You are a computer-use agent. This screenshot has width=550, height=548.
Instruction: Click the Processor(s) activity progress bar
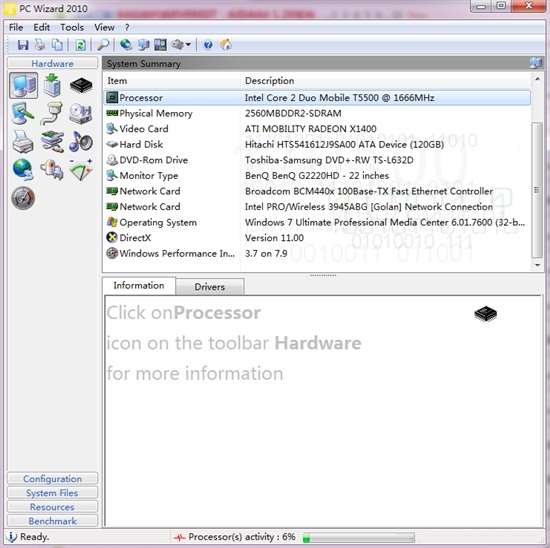pyautogui.click(x=358, y=537)
